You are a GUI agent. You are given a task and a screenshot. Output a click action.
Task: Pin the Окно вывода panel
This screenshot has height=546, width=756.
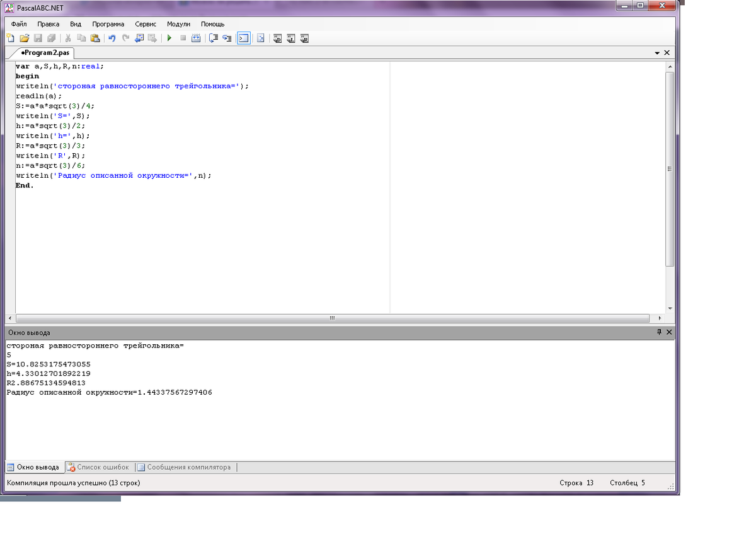pyautogui.click(x=660, y=332)
